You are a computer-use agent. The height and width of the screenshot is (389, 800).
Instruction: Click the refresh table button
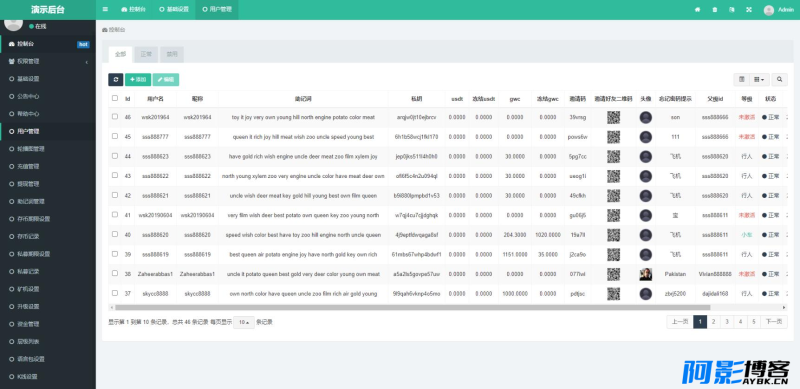[116, 80]
